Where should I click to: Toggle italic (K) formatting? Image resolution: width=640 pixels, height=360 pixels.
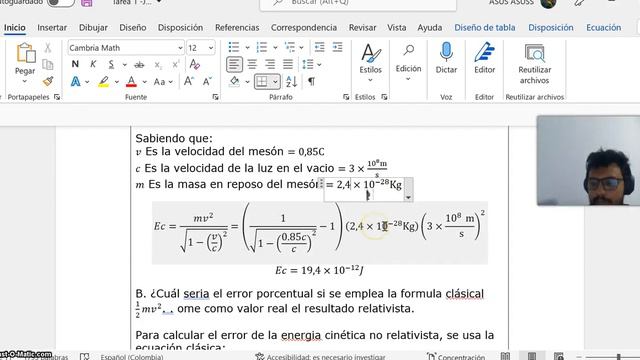93,64
